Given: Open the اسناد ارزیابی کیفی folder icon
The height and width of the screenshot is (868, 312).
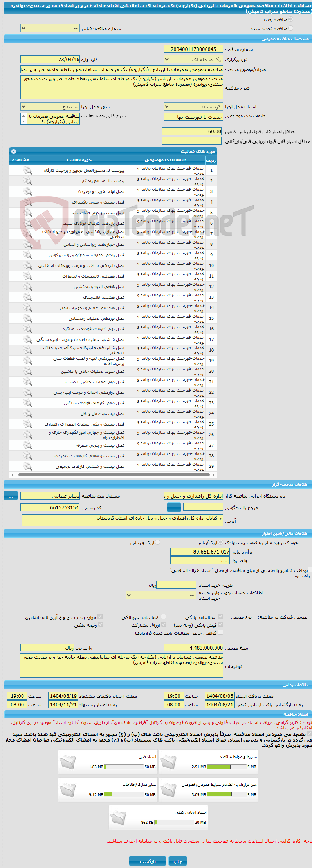Looking at the screenshot, I should 118,817.
